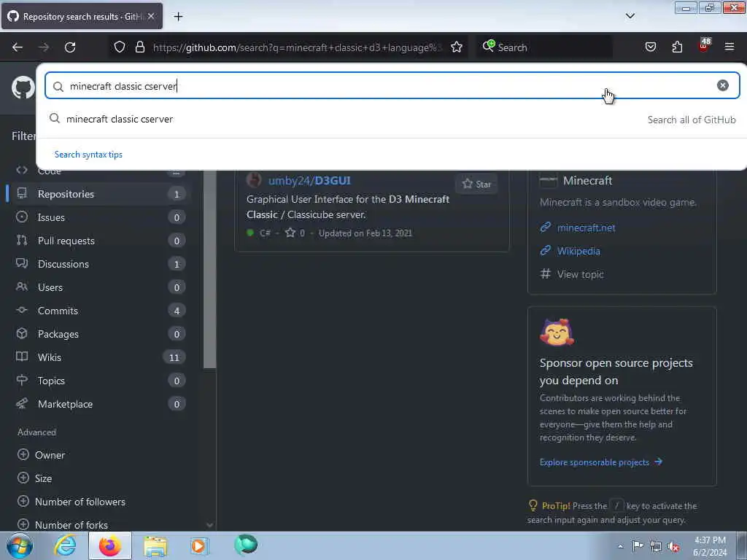
Task: Reload the page with refresh icon
Action: [x=70, y=47]
